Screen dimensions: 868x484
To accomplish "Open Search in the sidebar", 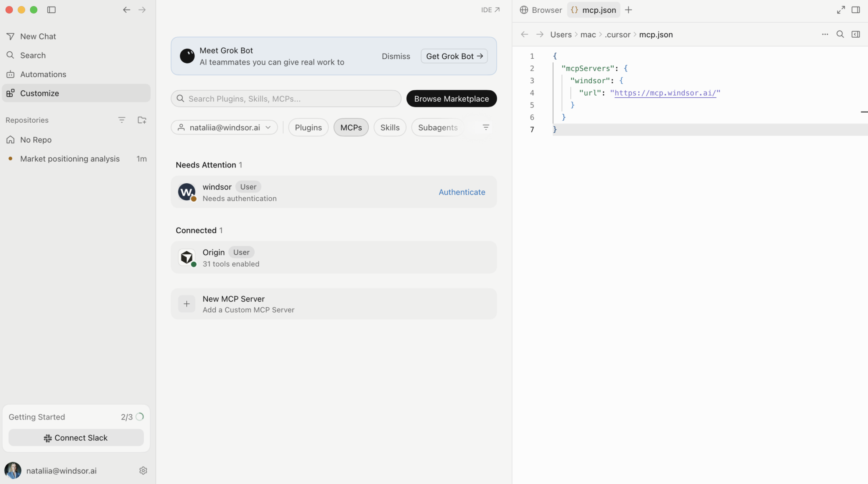I will click(x=76, y=55).
